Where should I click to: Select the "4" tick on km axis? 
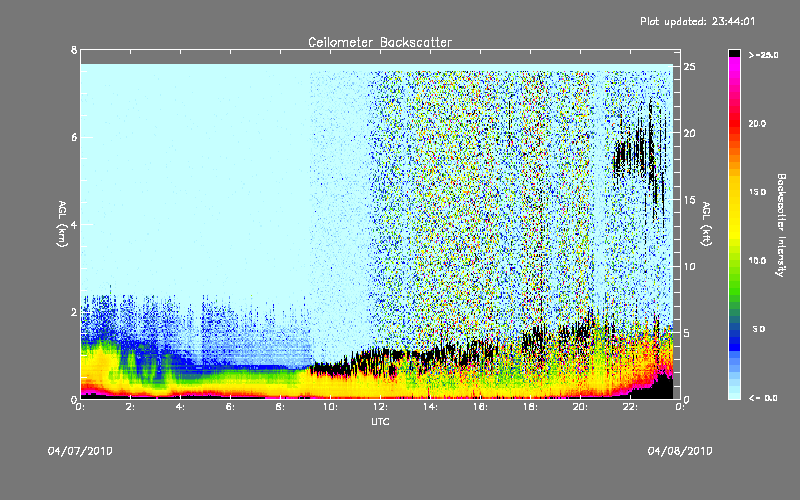click(74, 224)
